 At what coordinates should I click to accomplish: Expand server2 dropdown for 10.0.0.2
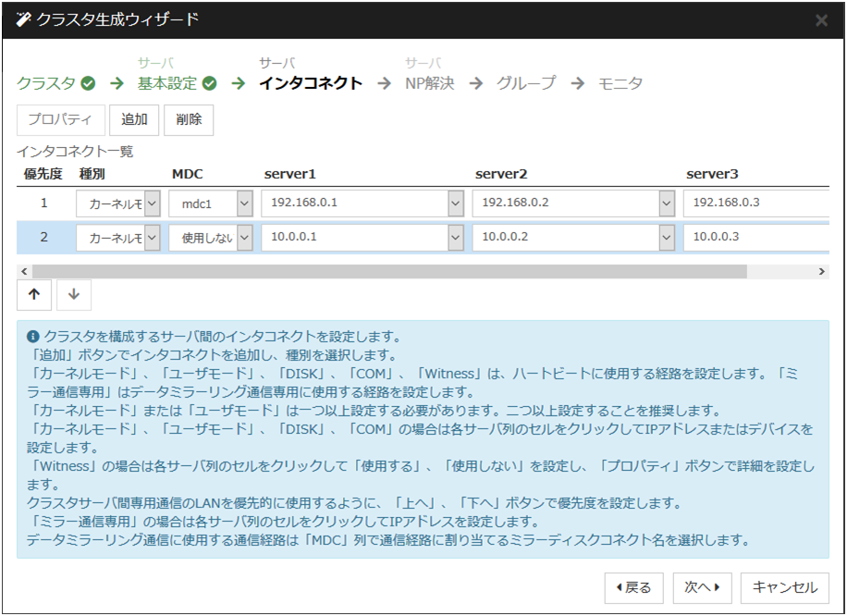666,238
